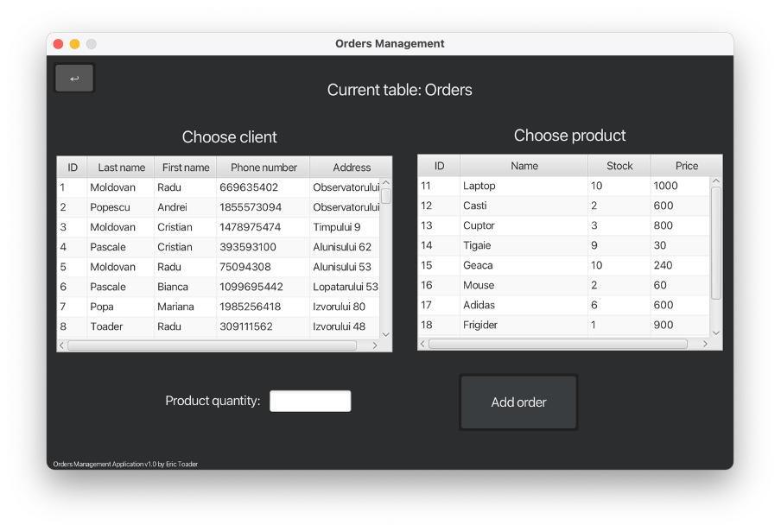
Task: Click the product table ID column header
Action: pyautogui.click(x=439, y=166)
